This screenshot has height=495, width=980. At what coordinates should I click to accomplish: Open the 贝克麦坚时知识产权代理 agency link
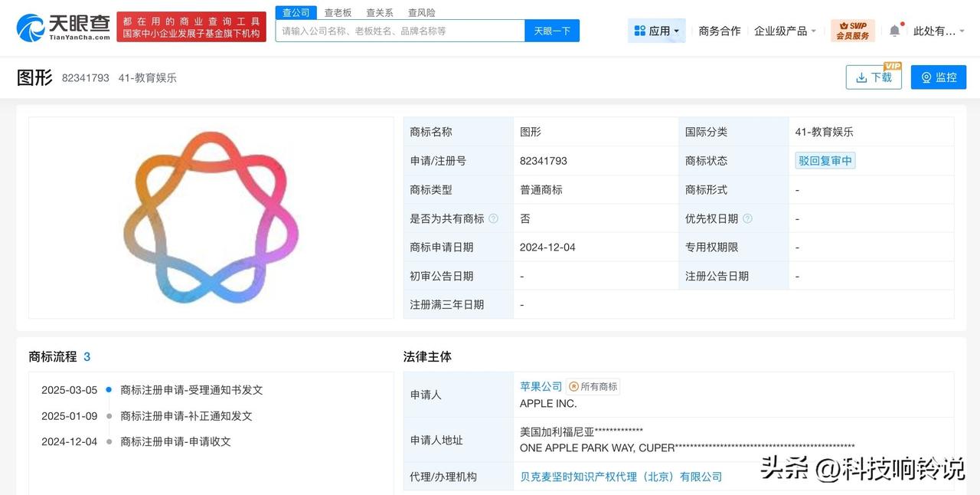coord(621,477)
